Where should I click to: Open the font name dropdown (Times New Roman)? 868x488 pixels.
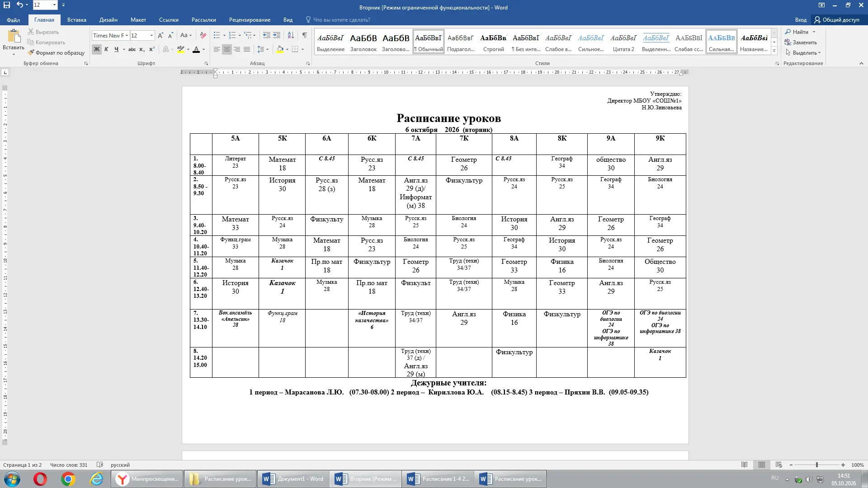pos(127,35)
